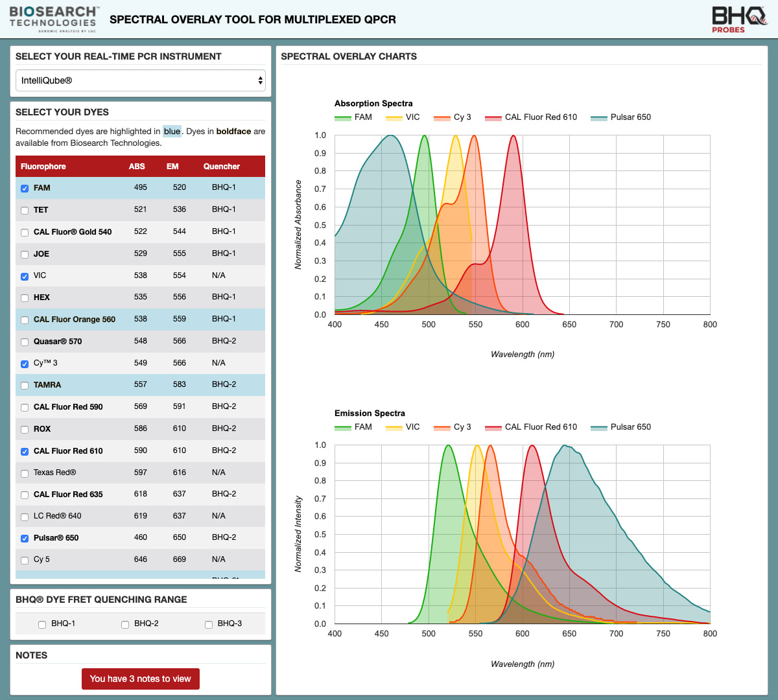Uncheck the Cy 3 dye checkbox
Image resolution: width=778 pixels, height=700 pixels.
(x=25, y=364)
